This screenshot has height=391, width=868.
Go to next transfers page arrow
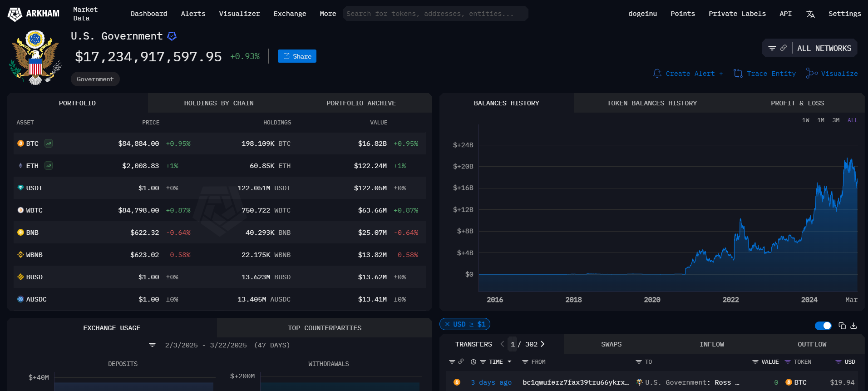point(542,344)
